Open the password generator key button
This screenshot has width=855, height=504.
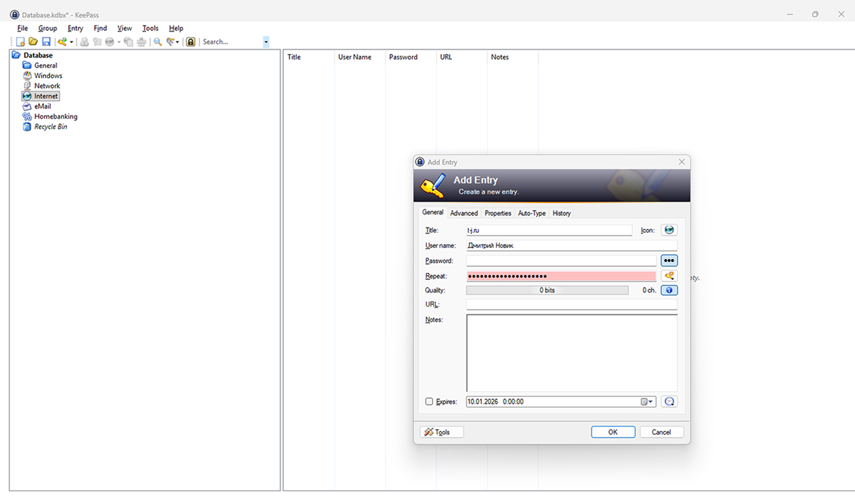(669, 276)
